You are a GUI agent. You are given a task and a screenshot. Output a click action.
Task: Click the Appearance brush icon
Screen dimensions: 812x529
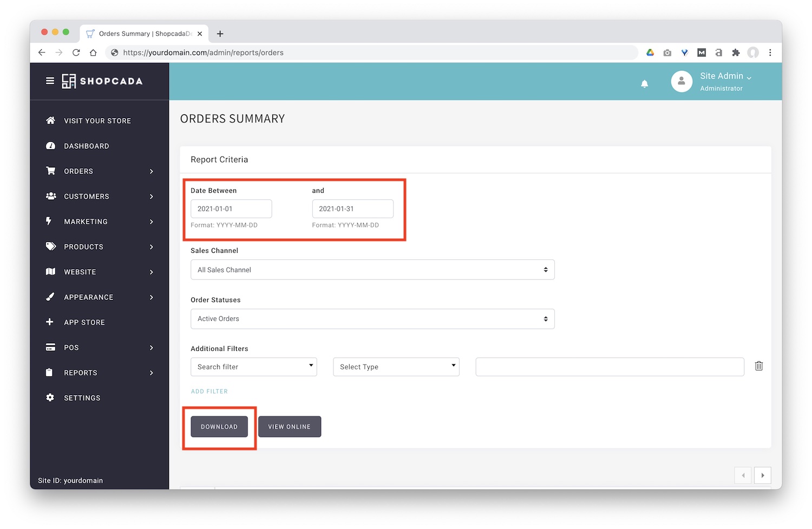click(50, 297)
